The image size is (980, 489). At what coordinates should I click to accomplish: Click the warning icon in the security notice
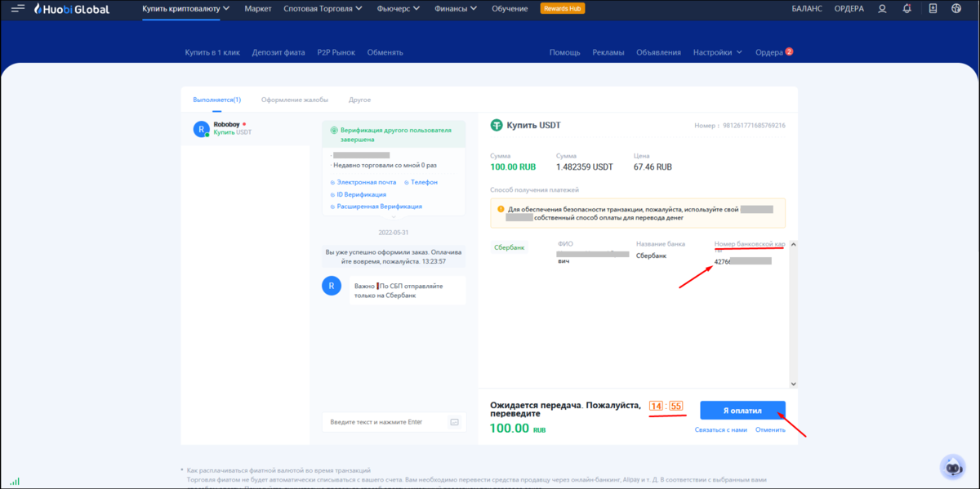point(501,210)
